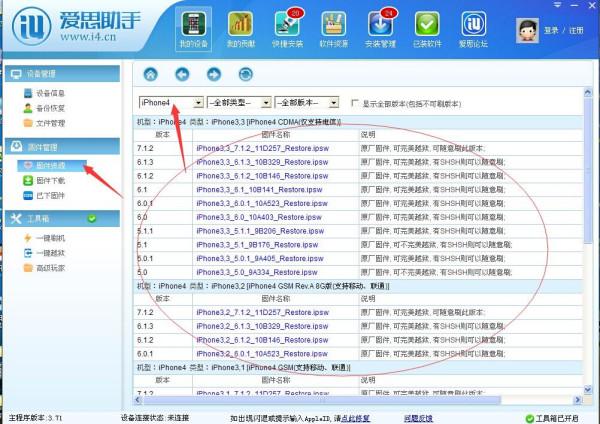
Task: Click 设备连接状态 未连接 status text
Action: click(155, 418)
